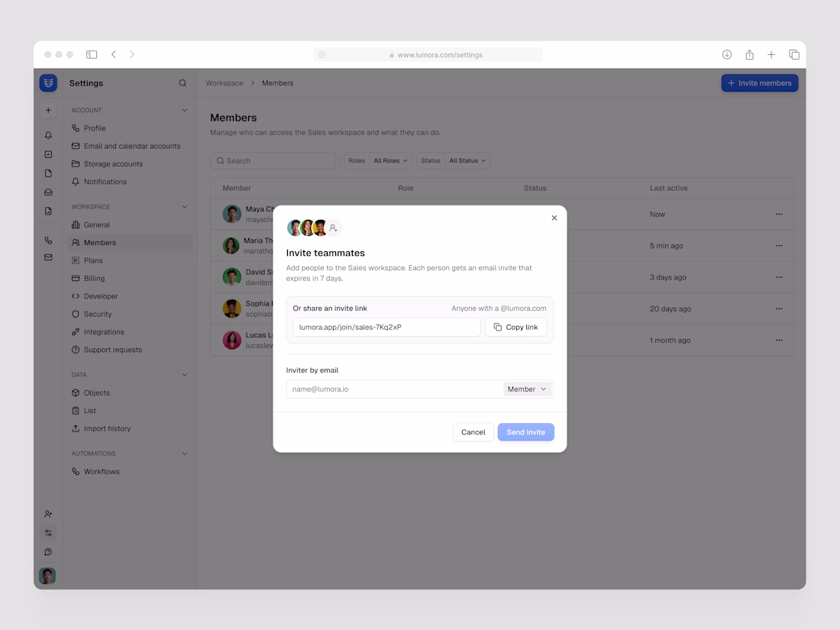Screen dimensions: 840x630
Task: Open notifications bell in left rail
Action: tap(48, 135)
